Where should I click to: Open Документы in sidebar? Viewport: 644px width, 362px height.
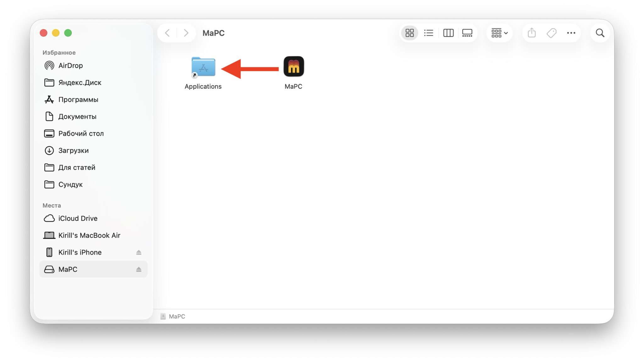coord(93,116)
